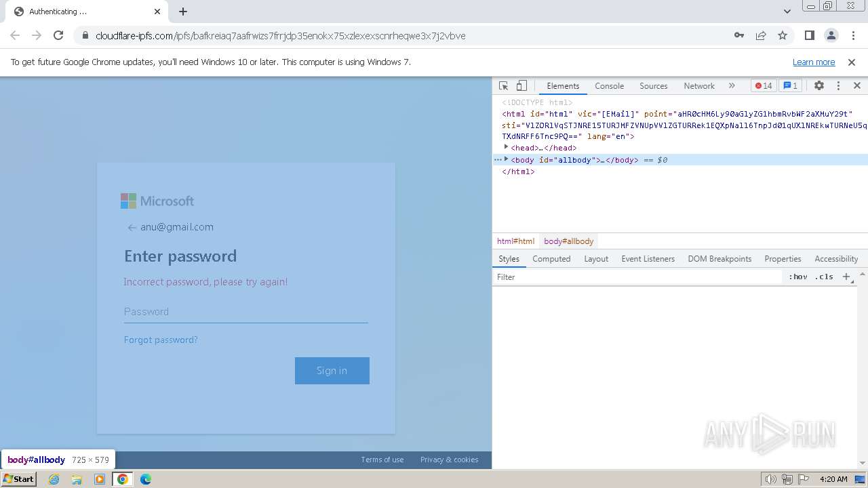Add a new style rule
This screenshot has height=488, width=868.
(846, 277)
